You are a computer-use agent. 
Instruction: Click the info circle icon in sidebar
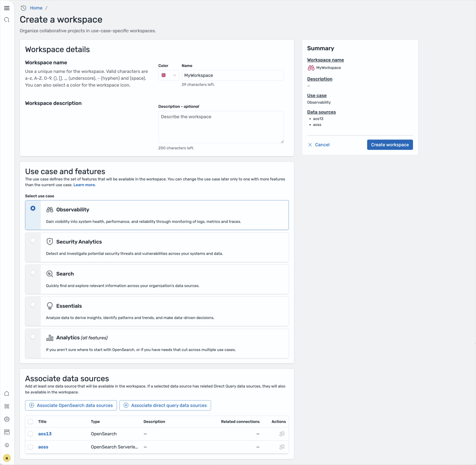(7, 445)
